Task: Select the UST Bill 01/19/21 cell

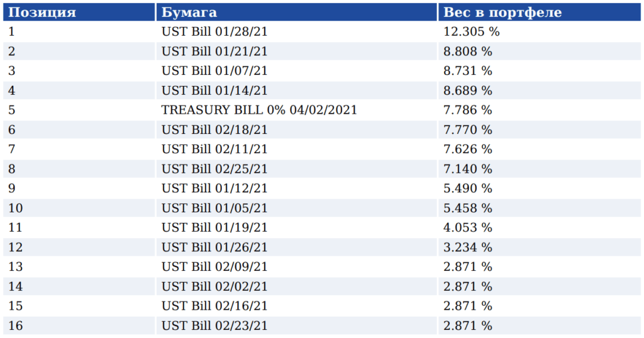Action: point(214,227)
